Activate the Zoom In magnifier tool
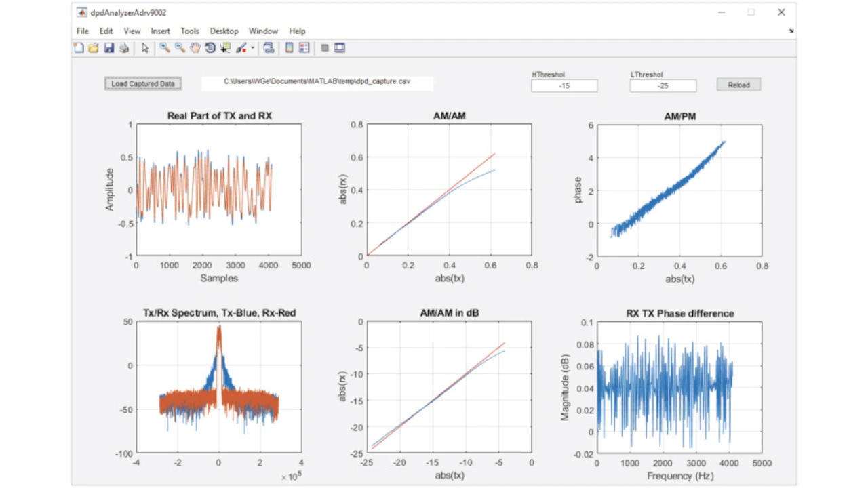This screenshot has height=488, width=868. [x=164, y=48]
